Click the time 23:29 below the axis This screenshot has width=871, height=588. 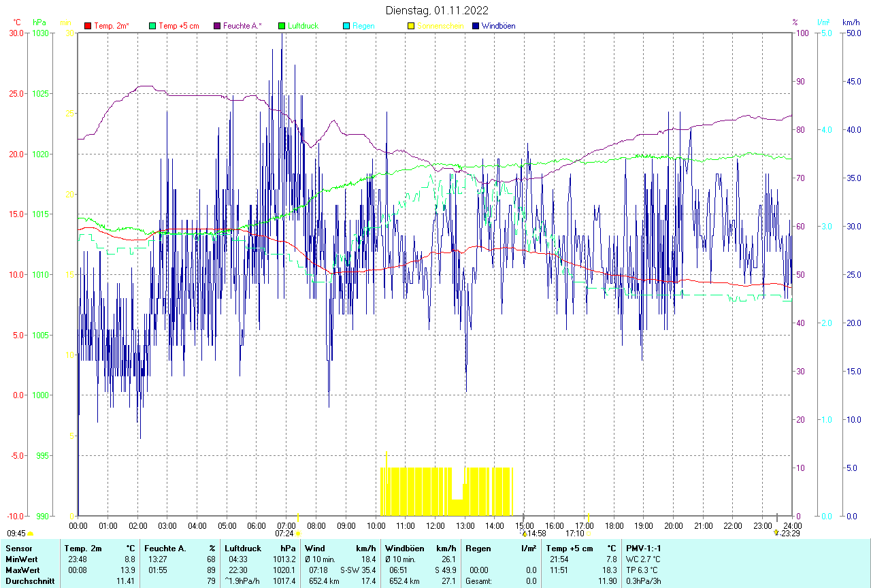click(x=789, y=534)
